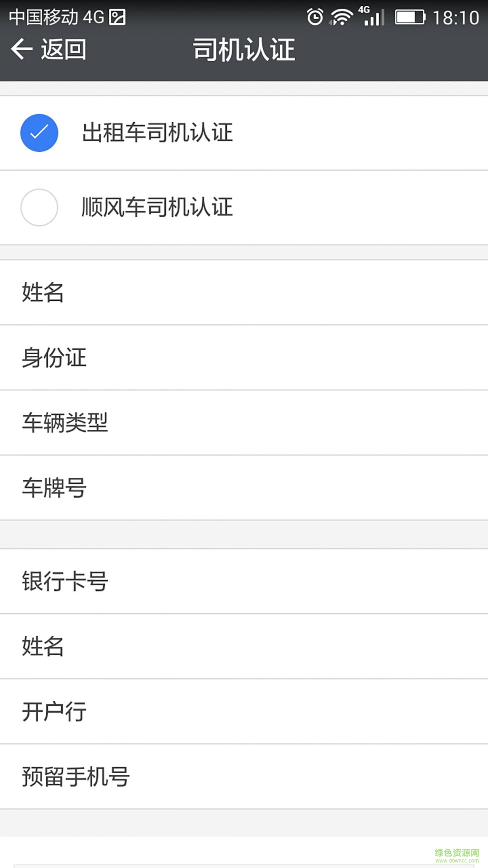Viewport: 488px width, 868px height.
Task: Tap the 预留手机号 input field
Action: click(x=244, y=777)
